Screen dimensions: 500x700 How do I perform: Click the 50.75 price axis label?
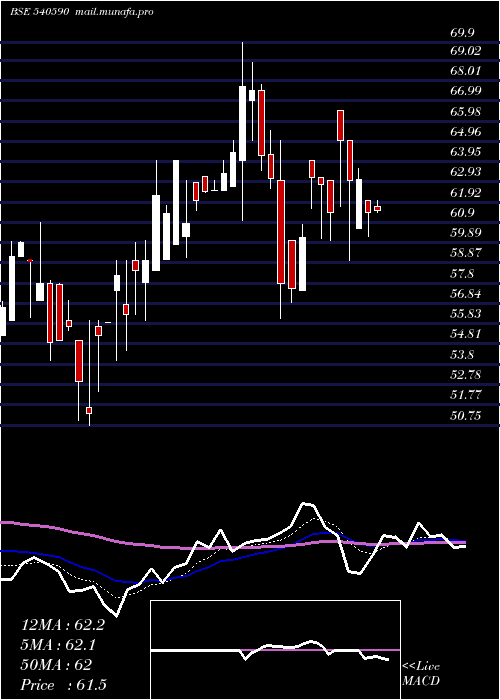pos(466,416)
